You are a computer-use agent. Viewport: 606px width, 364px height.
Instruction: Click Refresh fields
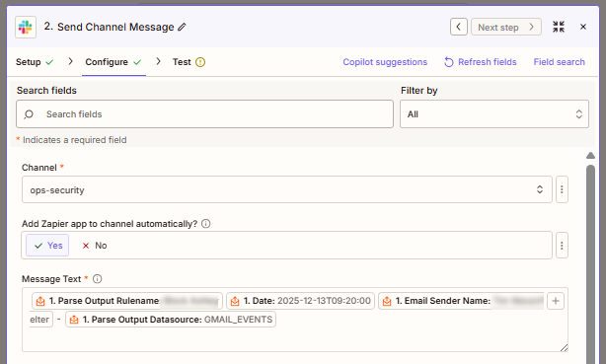[x=480, y=62]
